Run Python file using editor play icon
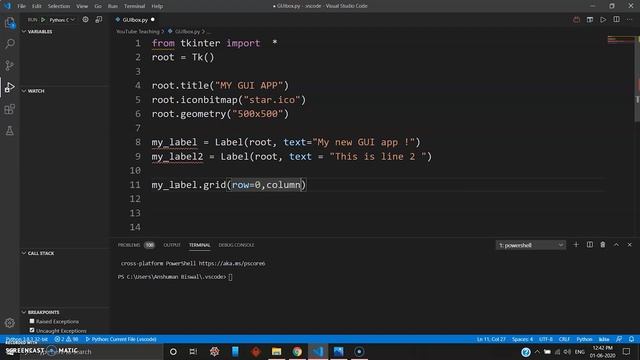640x360 pixels. 603,20
